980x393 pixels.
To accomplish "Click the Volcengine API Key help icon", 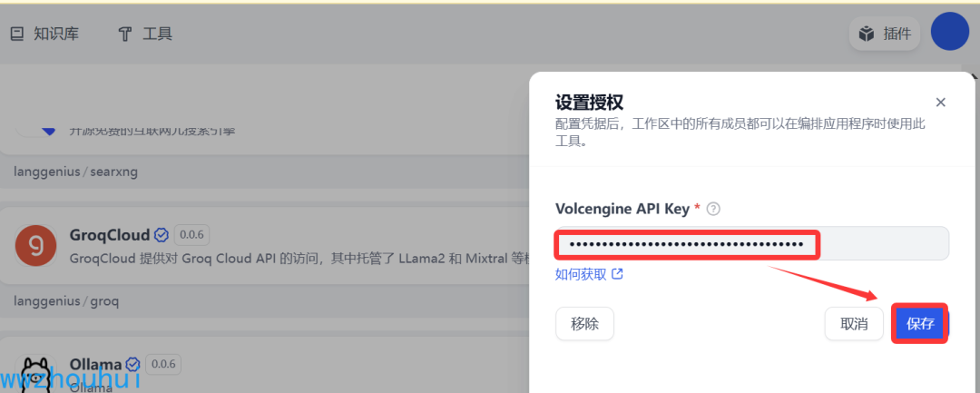I will tap(713, 210).
